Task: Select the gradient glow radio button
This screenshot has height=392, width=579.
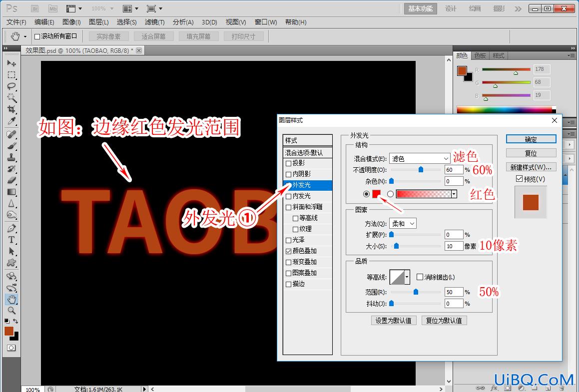Action: [x=390, y=194]
